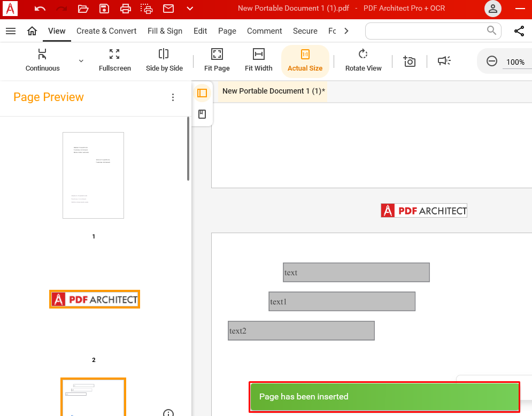Click the 'text' form field
This screenshot has height=416, width=532.
[356, 273]
